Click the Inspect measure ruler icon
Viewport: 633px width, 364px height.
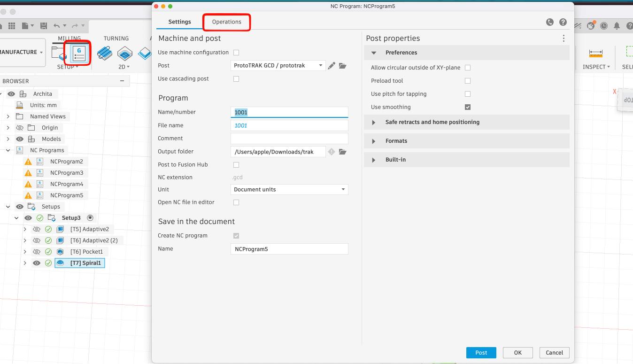pos(595,53)
